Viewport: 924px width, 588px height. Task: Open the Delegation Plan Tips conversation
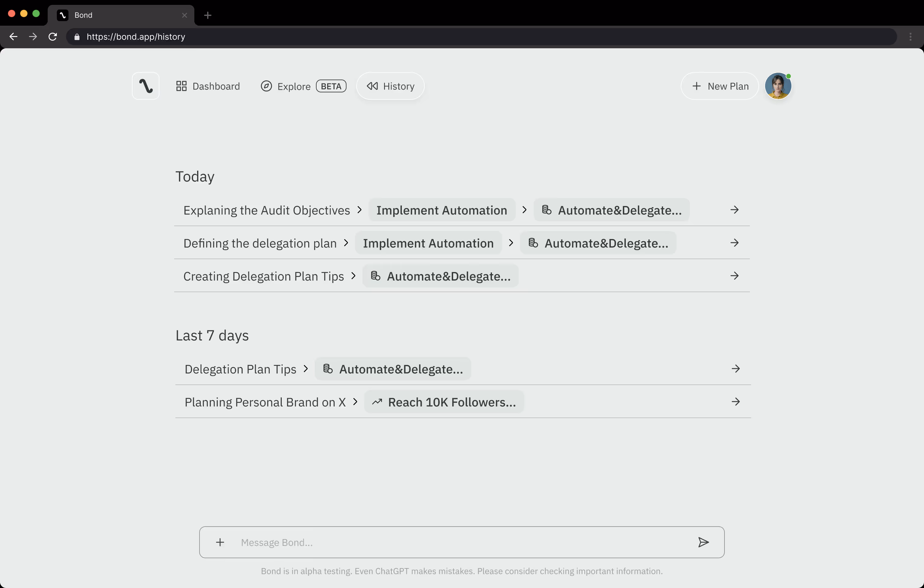click(x=240, y=369)
